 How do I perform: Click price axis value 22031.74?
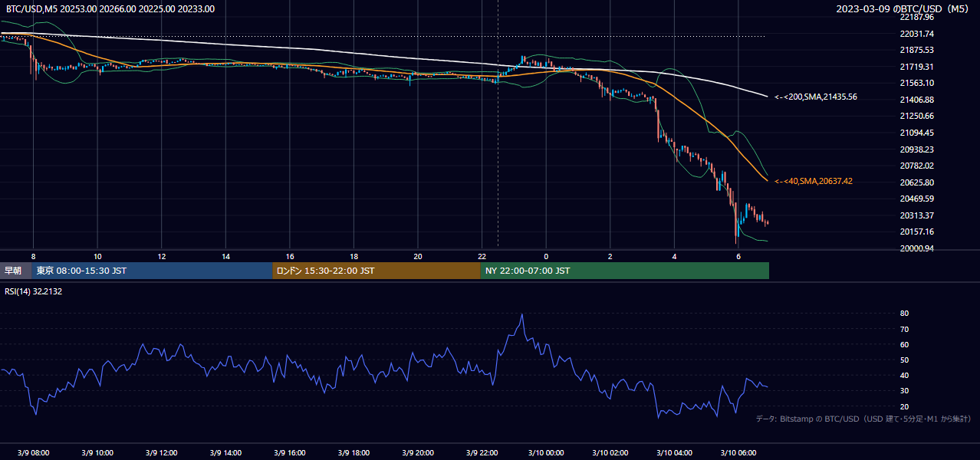916,34
